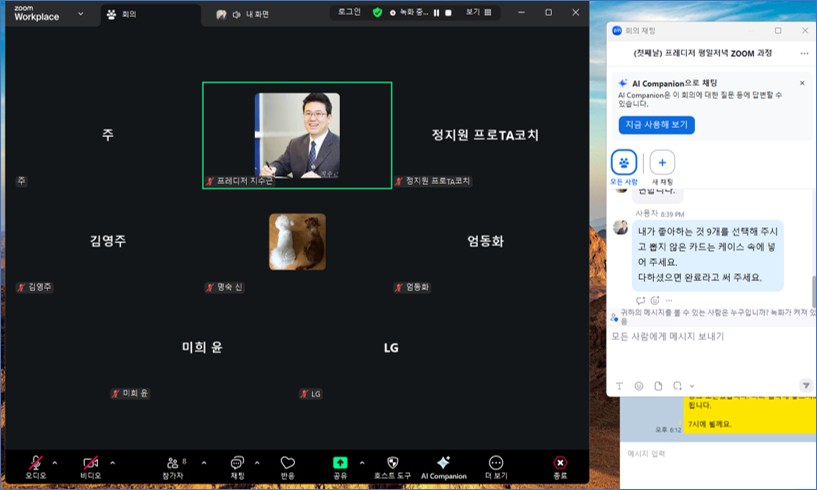This screenshot has width=817, height=490.
Task: Open 호스트 도구 host tools shield
Action: [x=392, y=463]
